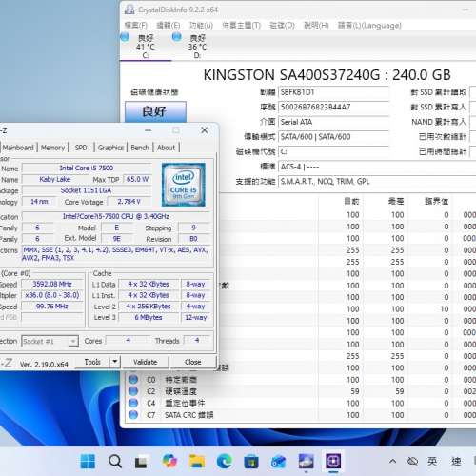The image size is (476, 476).
Task: Click the Level 3 cache value 6 MBytes
Action: [149, 317]
